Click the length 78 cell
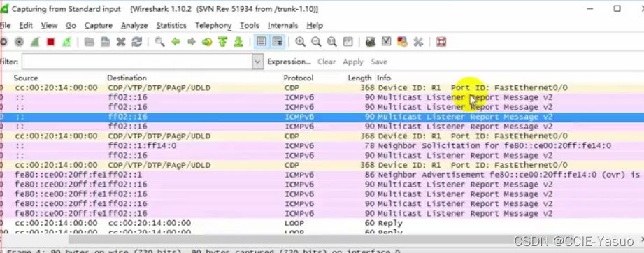This screenshot has height=253, width=644. (x=370, y=146)
